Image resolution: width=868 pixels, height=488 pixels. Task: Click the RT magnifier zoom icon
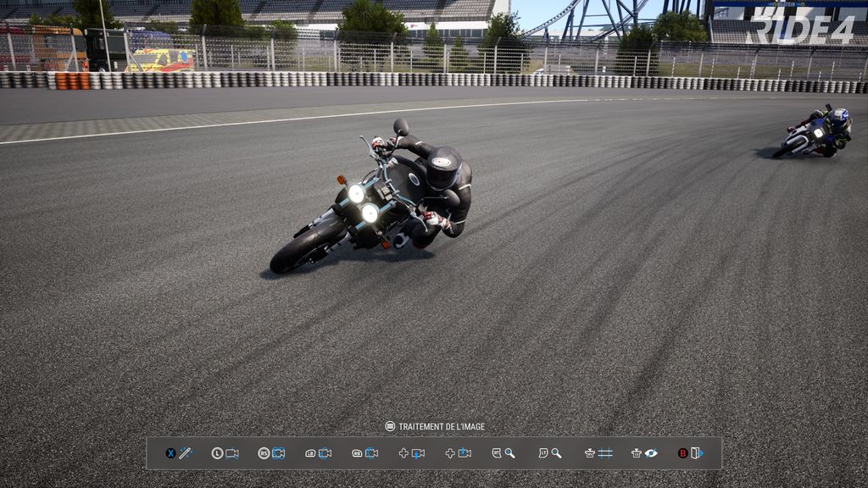[509, 454]
